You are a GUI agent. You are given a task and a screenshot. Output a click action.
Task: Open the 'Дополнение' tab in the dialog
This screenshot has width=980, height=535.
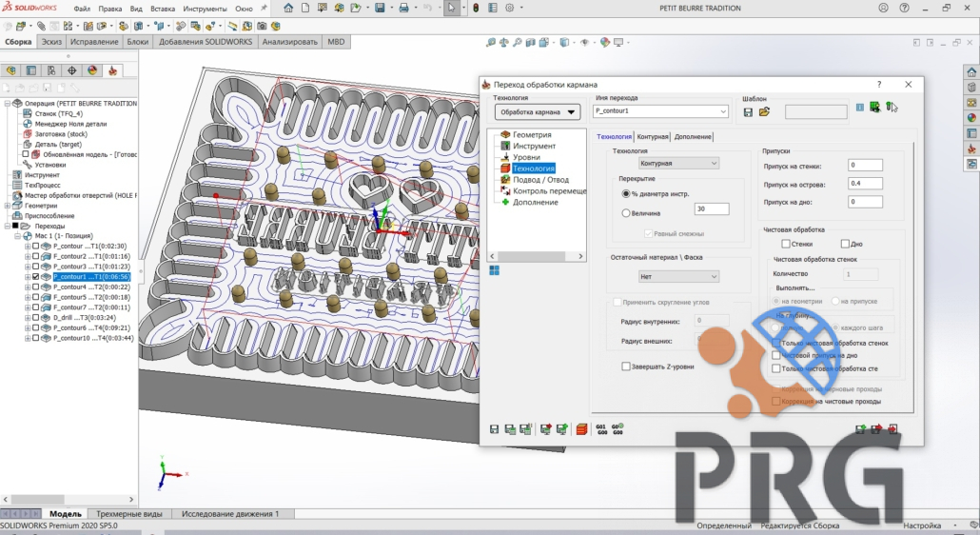click(693, 137)
